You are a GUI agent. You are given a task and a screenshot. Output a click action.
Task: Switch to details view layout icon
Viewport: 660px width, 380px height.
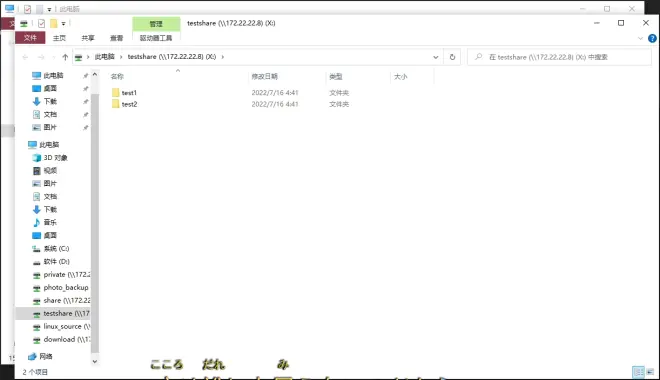(639, 372)
